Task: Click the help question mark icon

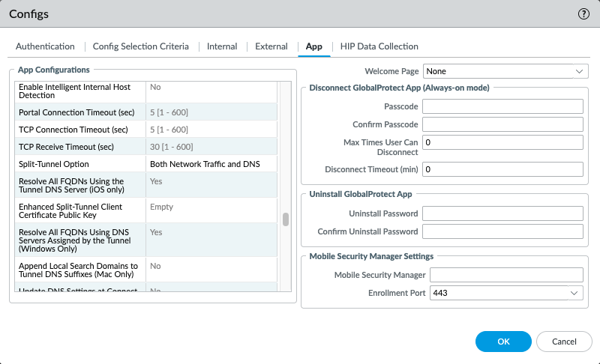Action: [x=583, y=14]
